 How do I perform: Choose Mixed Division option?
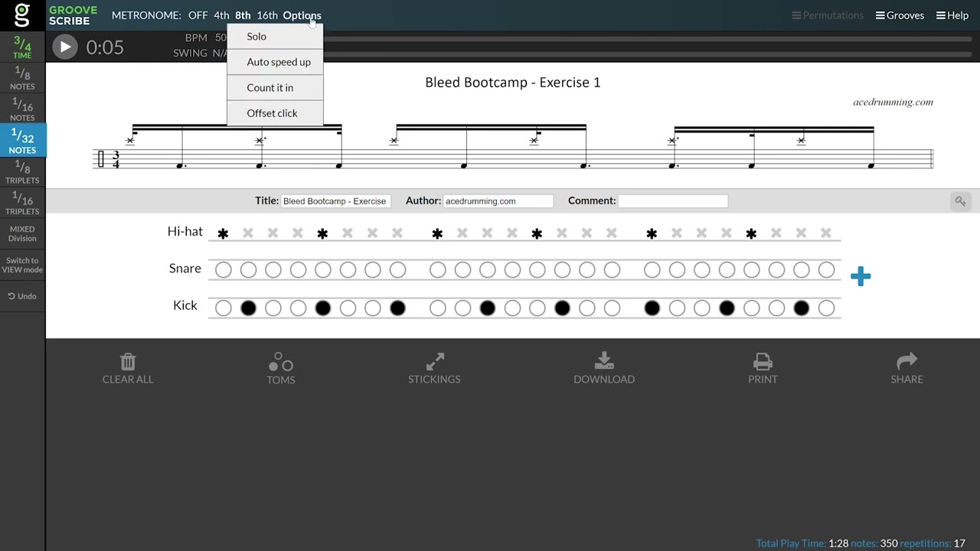tap(22, 233)
